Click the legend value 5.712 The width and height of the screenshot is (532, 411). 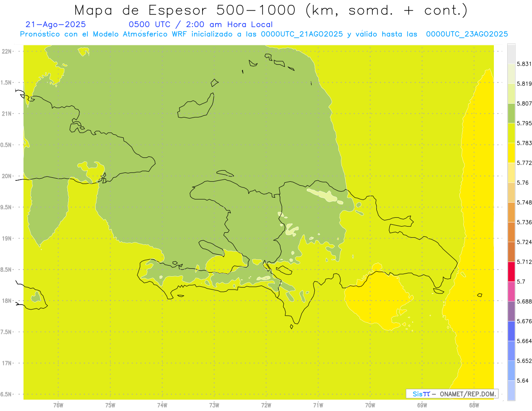(x=524, y=262)
